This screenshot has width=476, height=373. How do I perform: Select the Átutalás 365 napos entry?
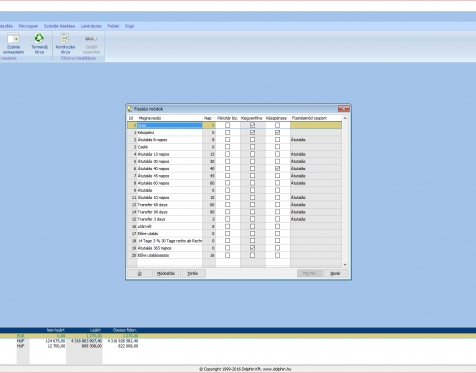click(x=170, y=248)
